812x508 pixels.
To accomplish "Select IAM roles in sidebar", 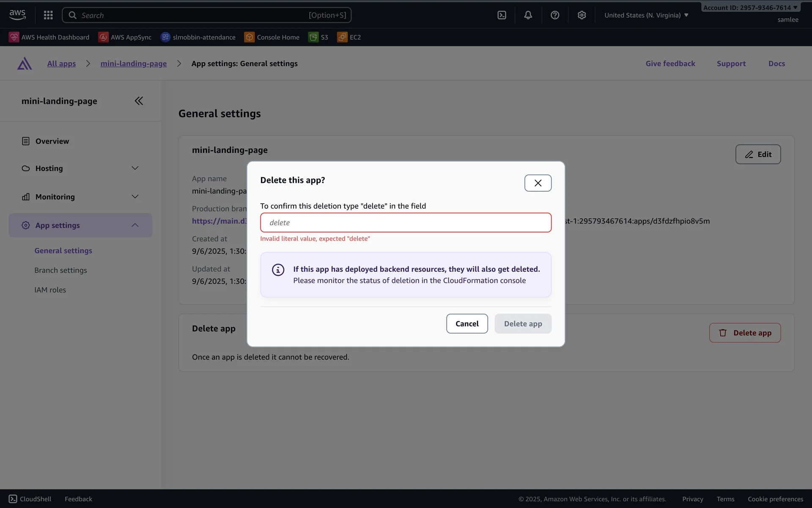I will click(x=50, y=290).
